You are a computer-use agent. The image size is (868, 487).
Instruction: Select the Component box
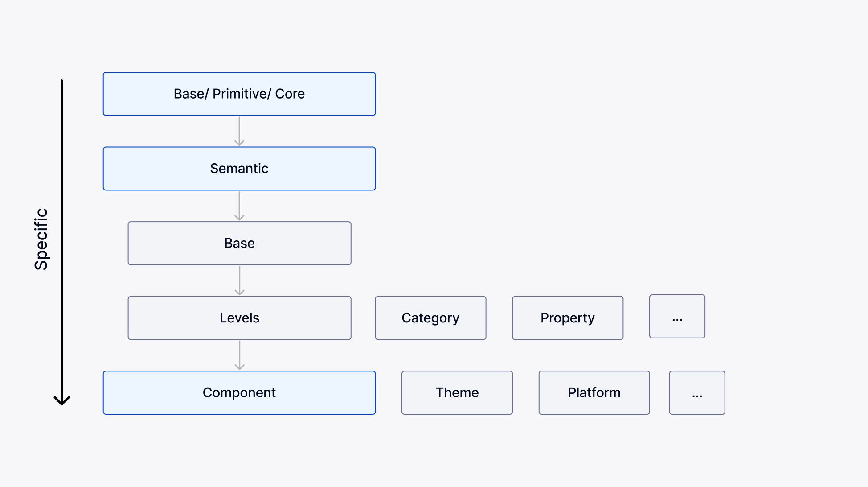coord(239,393)
